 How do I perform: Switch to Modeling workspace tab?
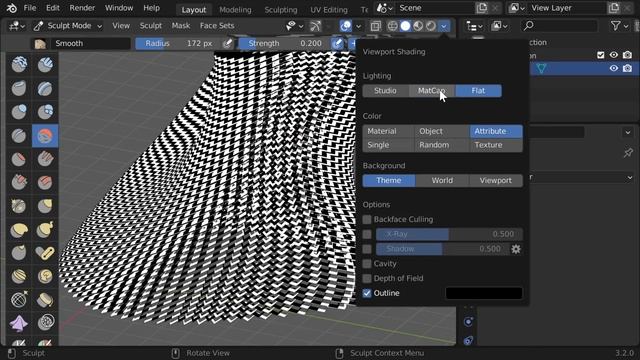235,9
